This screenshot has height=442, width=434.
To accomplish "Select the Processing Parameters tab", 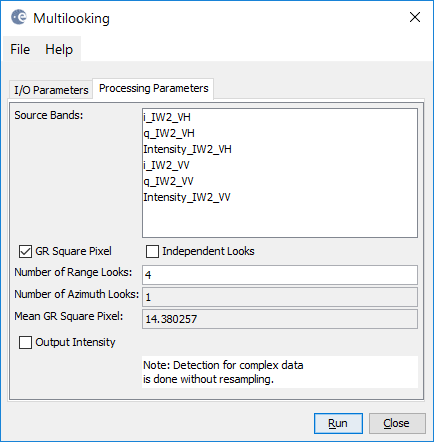I will tap(153, 88).
